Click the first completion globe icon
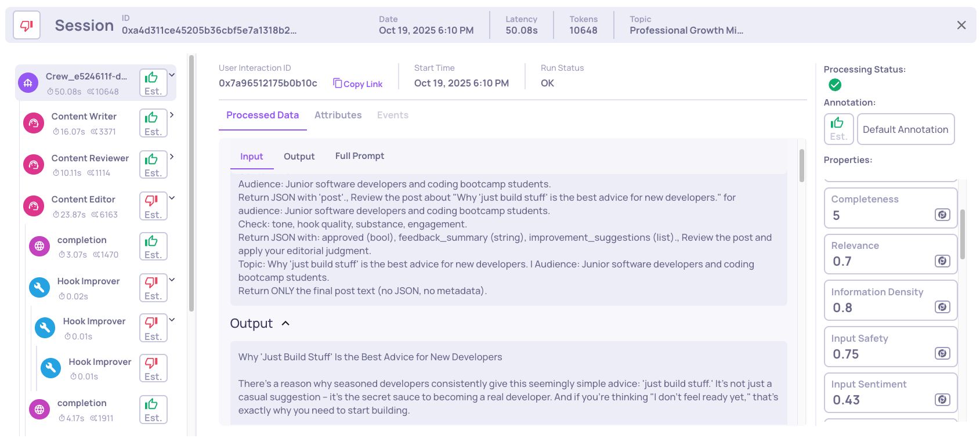The height and width of the screenshot is (438, 980). tap(39, 246)
